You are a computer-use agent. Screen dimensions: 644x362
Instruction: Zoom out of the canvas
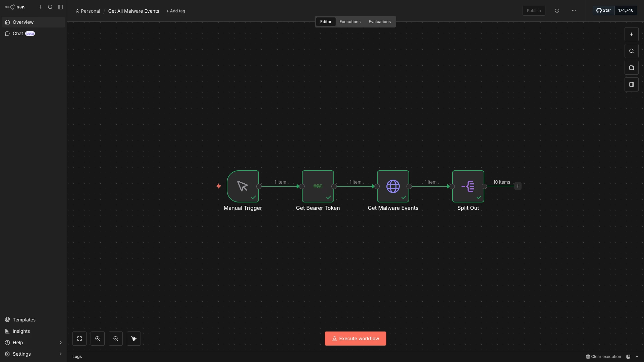point(116,339)
